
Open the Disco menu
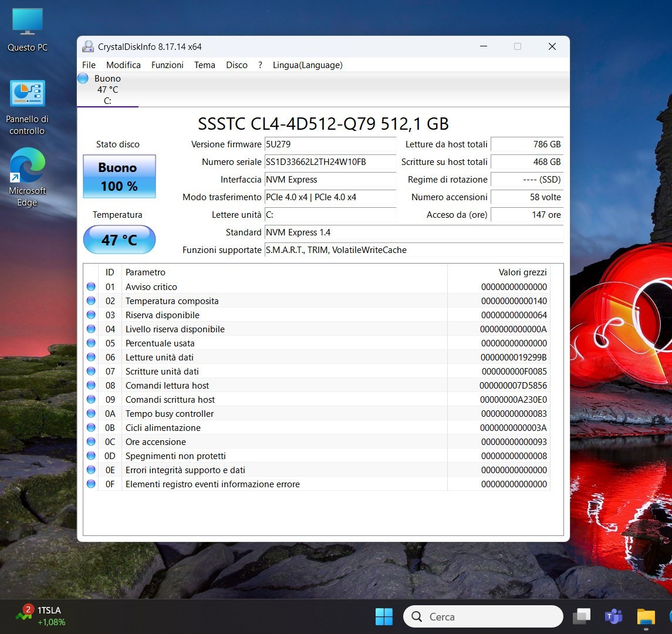(x=237, y=65)
